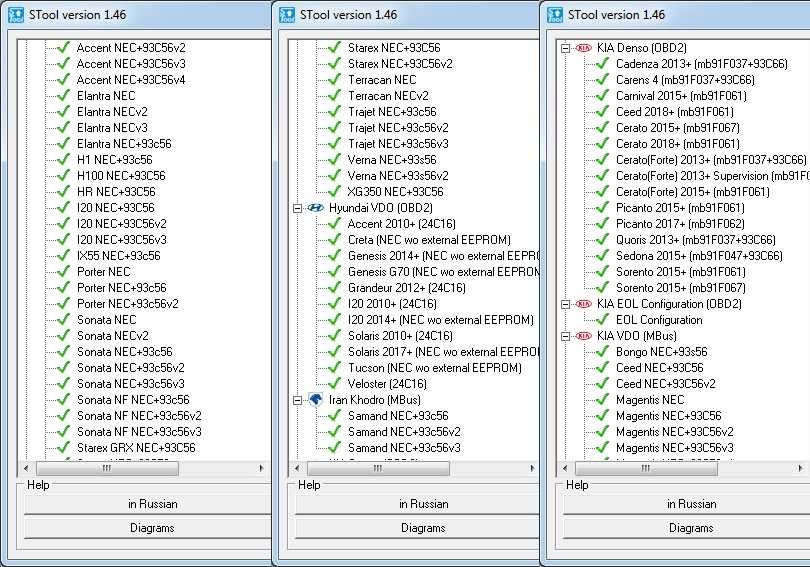
Task: Click the KIA logo next to KIA EOL Configuration
Action: pos(584,304)
